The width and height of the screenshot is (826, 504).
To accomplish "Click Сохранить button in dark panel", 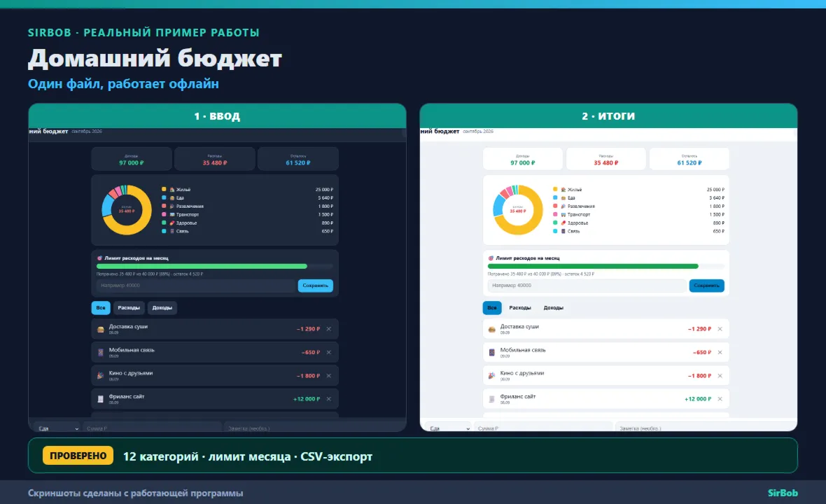I will (316, 286).
